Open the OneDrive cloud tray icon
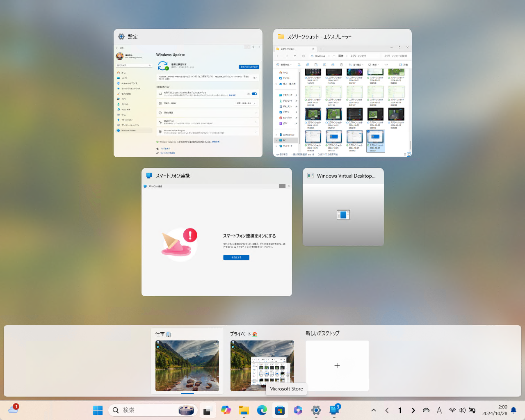 [426, 410]
